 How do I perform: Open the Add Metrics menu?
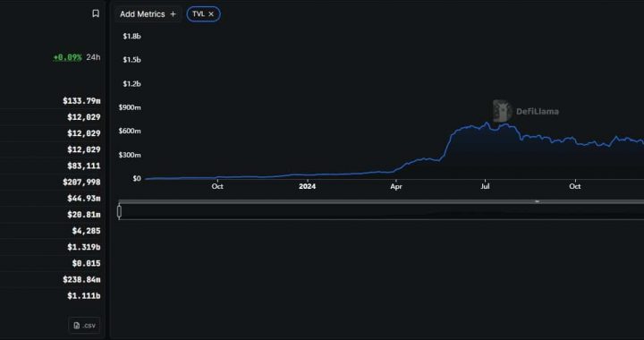click(148, 14)
